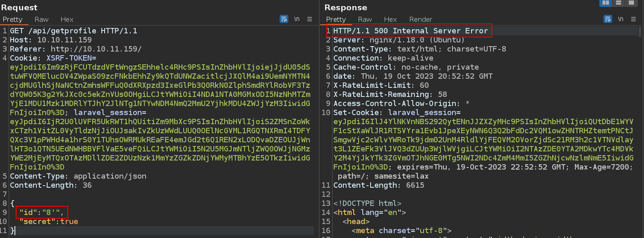Click the Host: 10.10.11.159 header
The width and height of the screenshot is (644, 238).
pyautogui.click(x=51, y=40)
